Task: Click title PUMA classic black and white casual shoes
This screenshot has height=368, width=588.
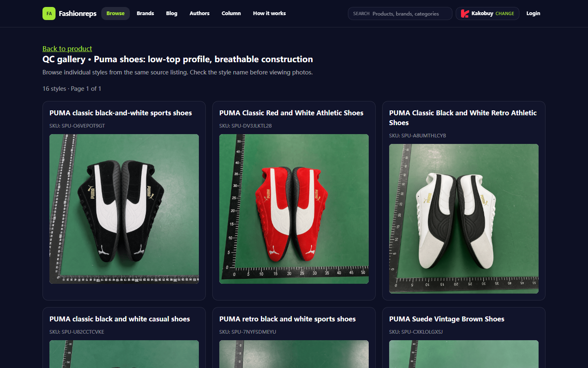Action: click(x=120, y=319)
